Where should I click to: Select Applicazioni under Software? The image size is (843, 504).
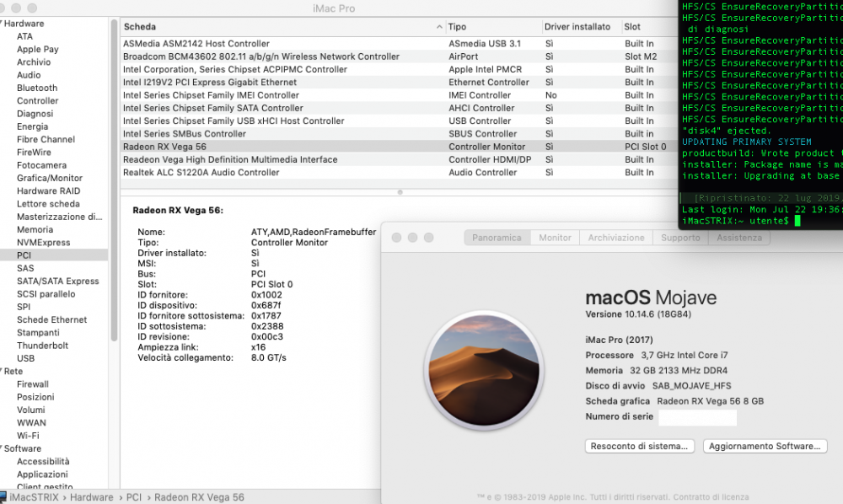42,475
